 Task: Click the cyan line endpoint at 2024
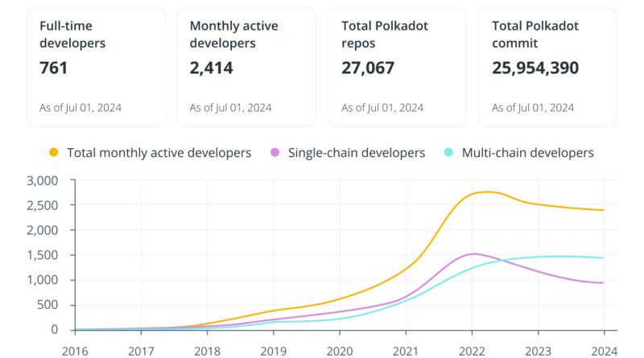click(603, 257)
